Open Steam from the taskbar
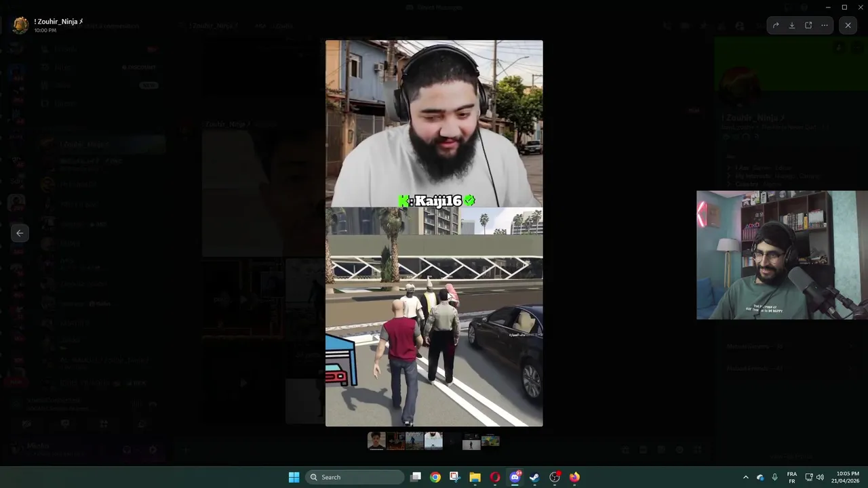868x488 pixels. (534, 477)
